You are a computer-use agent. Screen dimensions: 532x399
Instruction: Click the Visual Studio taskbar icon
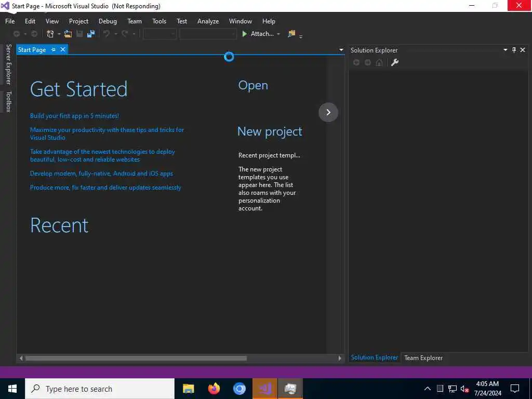pyautogui.click(x=265, y=389)
